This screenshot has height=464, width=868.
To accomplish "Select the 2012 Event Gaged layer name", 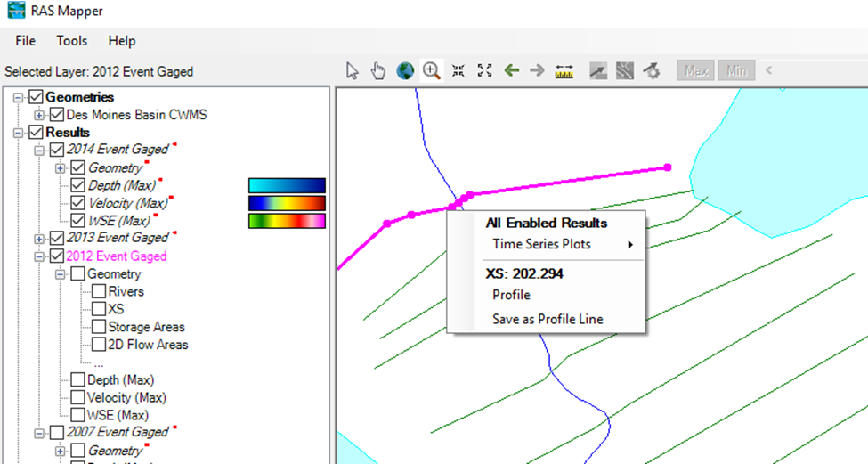I will click(117, 256).
